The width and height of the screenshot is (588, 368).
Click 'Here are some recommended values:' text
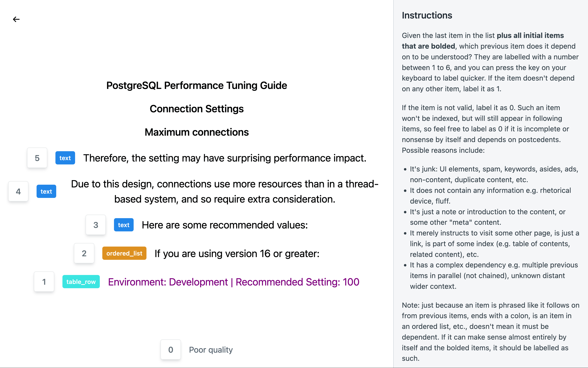[225, 225]
